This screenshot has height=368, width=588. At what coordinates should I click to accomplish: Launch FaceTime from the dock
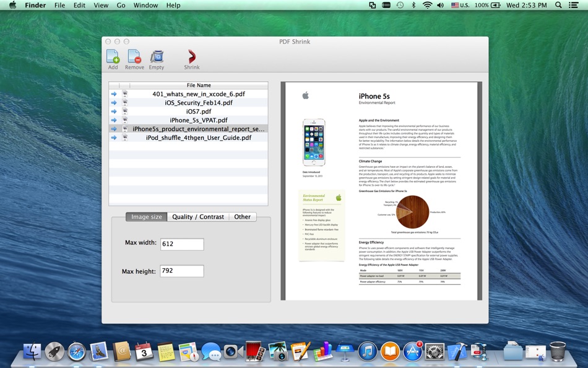click(233, 352)
